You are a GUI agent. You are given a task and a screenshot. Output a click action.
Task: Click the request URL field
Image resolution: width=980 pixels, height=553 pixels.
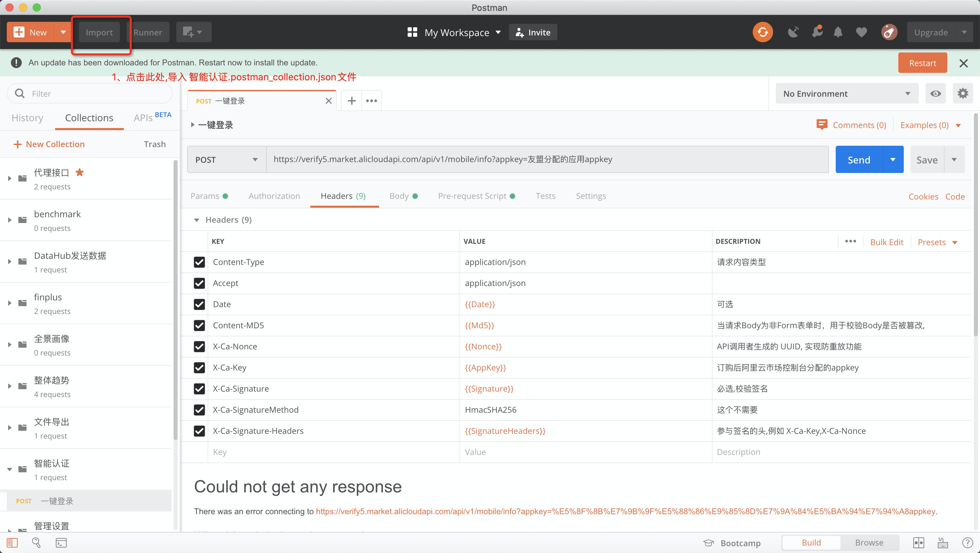tap(547, 159)
